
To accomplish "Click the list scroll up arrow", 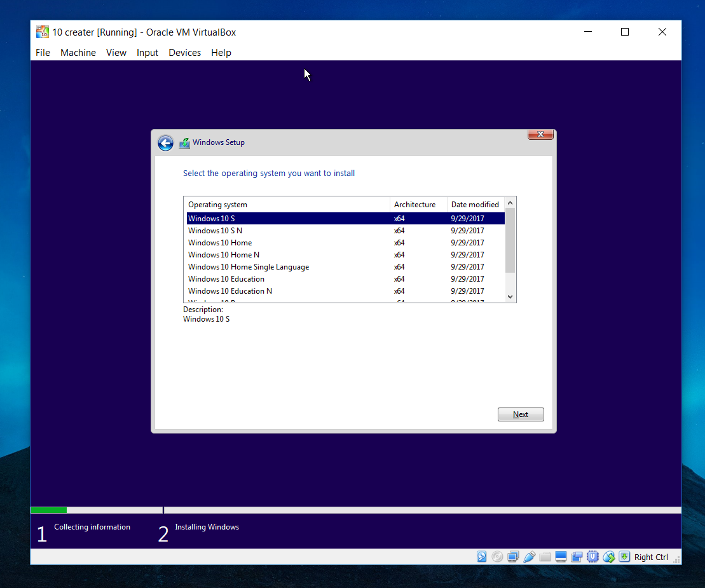I will [x=510, y=203].
